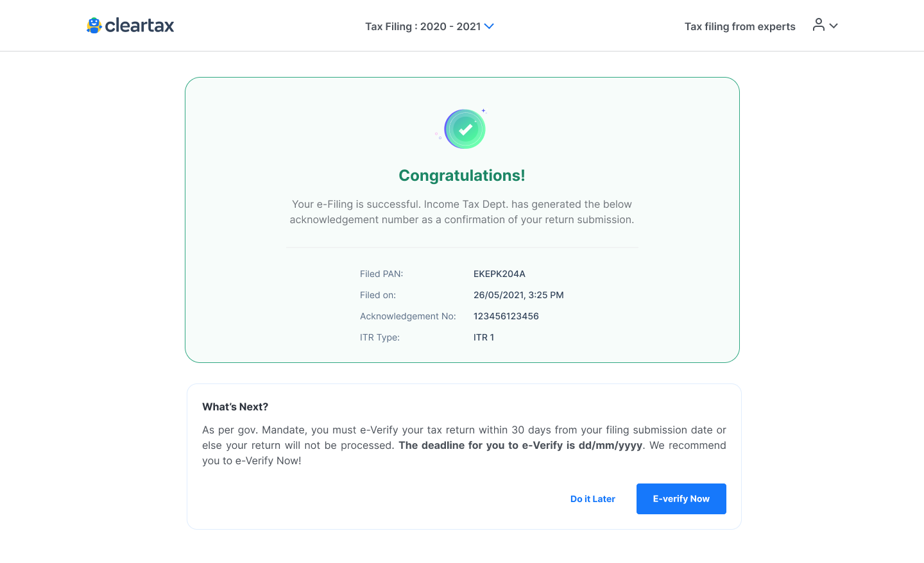Click the cleartax wordmark in header

[x=139, y=26]
